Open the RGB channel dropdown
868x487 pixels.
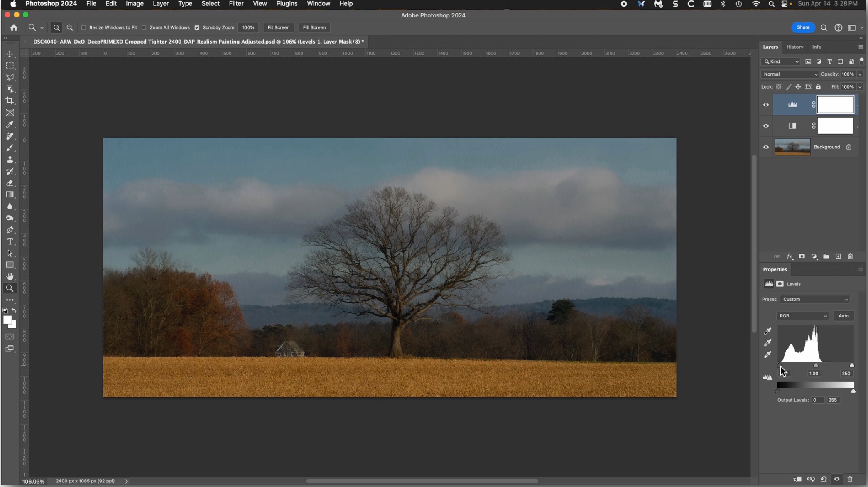[802, 316]
